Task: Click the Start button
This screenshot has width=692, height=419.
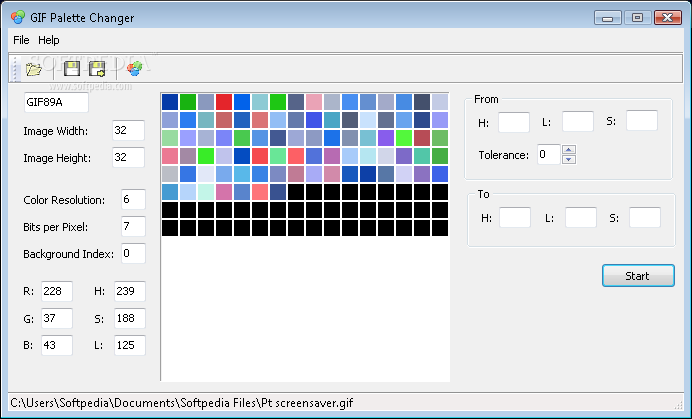Action: click(x=638, y=276)
